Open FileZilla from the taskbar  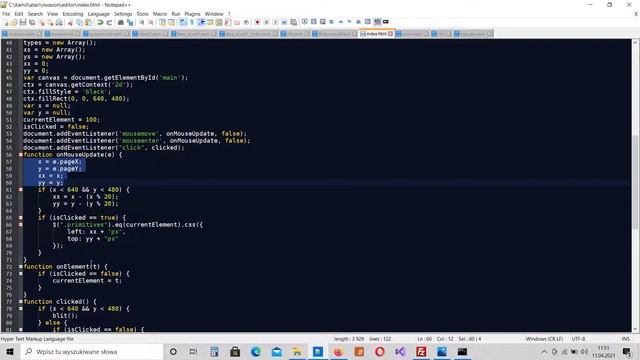click(x=421, y=351)
